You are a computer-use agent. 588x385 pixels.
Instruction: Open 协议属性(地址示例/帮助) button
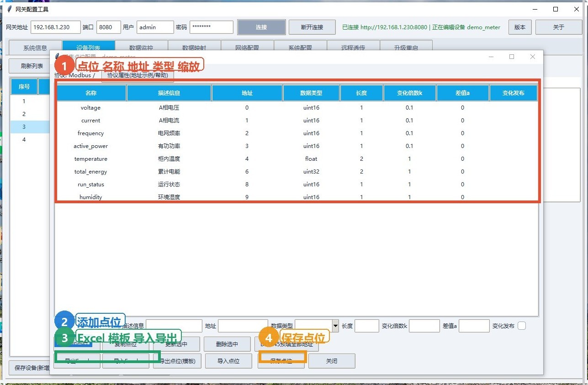[138, 75]
